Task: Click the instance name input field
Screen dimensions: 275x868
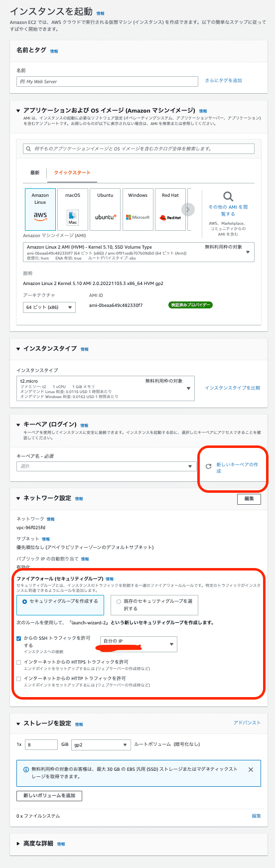Action: pyautogui.click(x=108, y=81)
